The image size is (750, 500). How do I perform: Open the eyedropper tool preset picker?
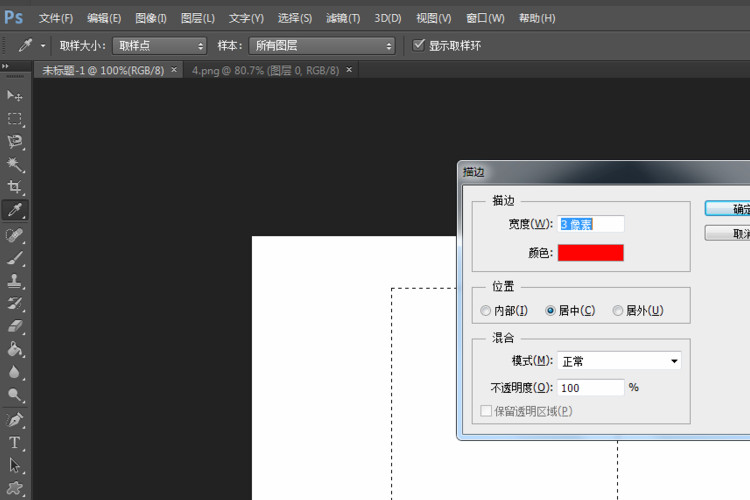click(43, 46)
